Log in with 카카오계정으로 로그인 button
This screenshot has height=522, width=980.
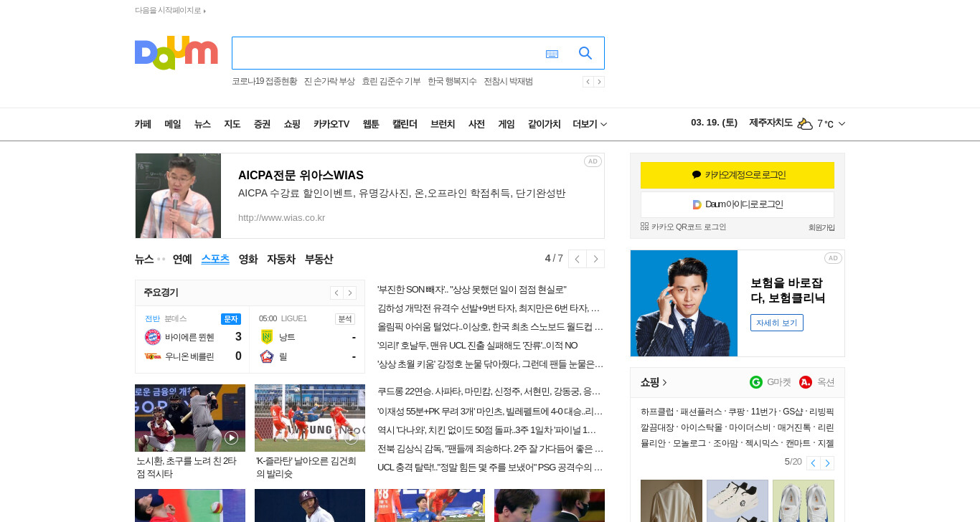click(x=738, y=175)
